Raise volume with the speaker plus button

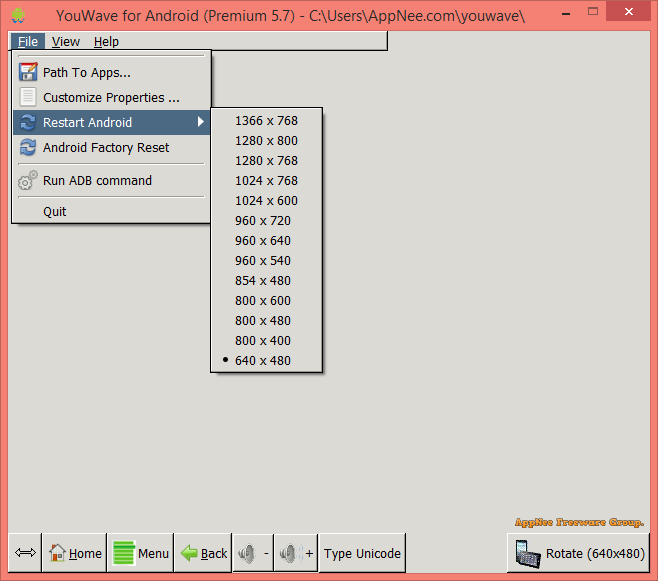pos(296,553)
